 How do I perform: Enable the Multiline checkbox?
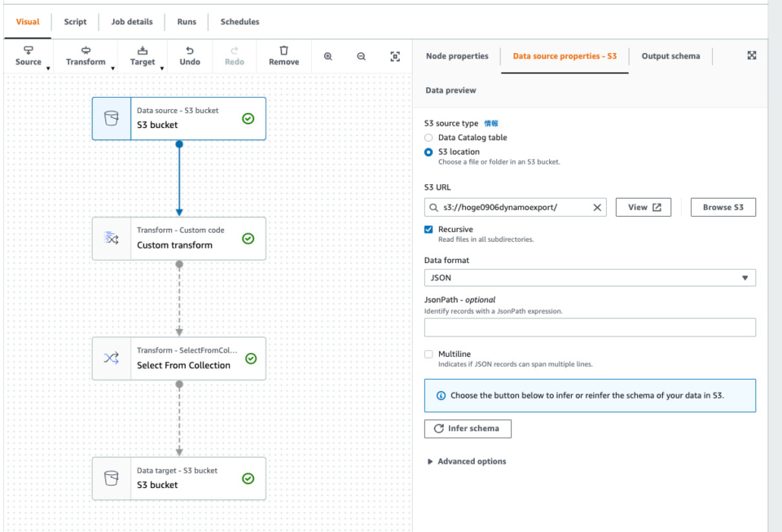tap(428, 354)
